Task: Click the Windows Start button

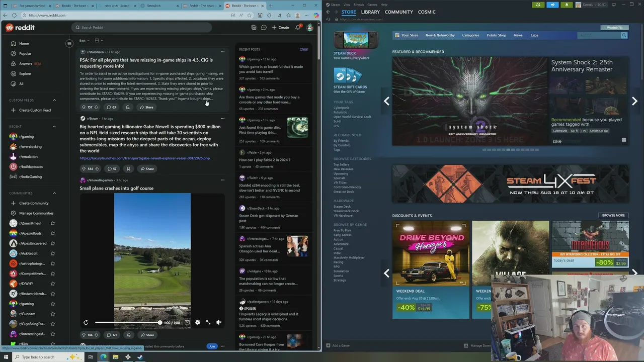Action: (5, 357)
